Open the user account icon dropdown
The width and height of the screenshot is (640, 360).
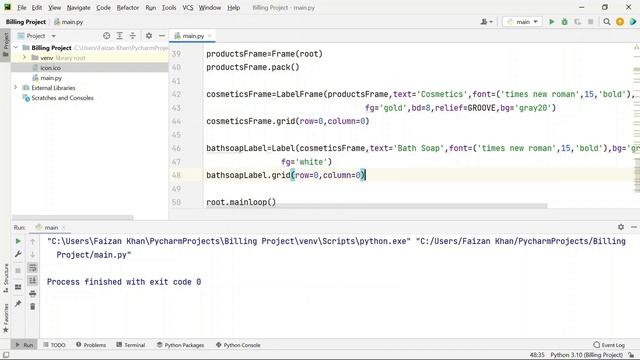tap(487, 22)
